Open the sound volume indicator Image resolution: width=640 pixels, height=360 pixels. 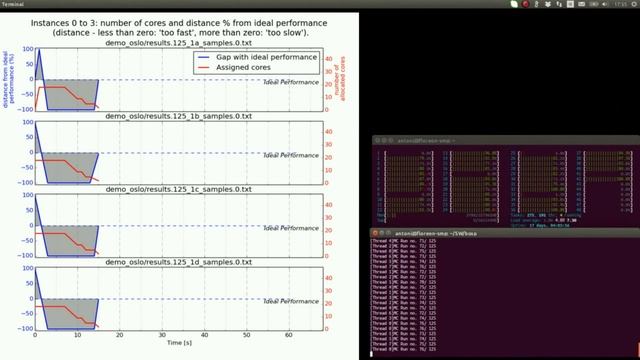pos(605,4)
